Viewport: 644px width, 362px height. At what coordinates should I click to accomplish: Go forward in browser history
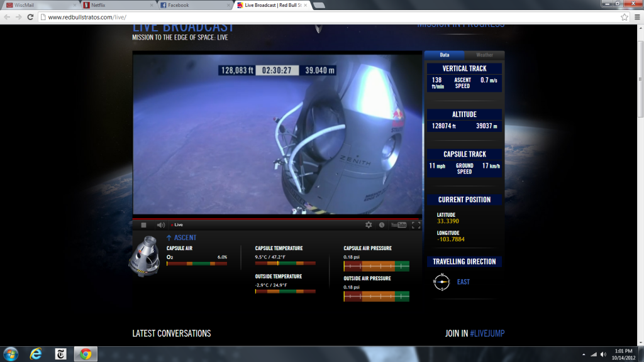(x=18, y=17)
